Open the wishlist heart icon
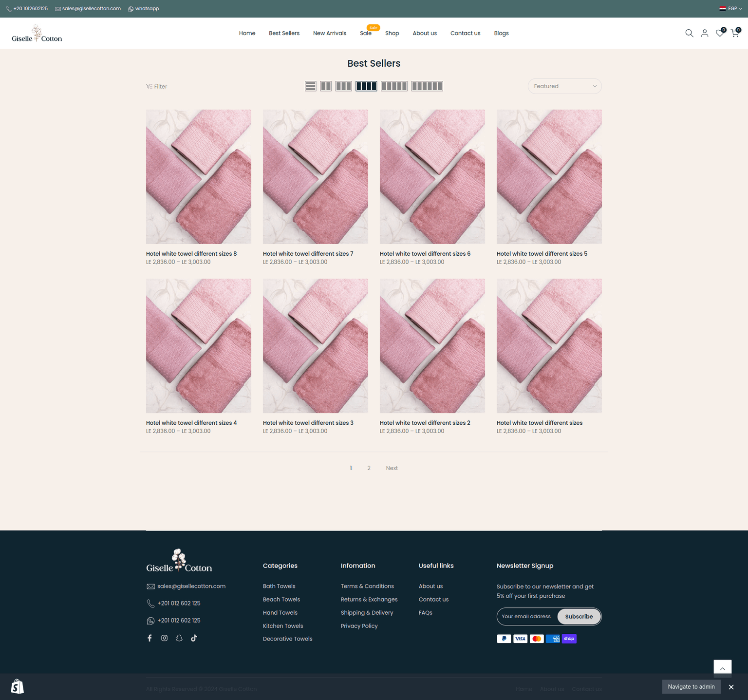 720,33
